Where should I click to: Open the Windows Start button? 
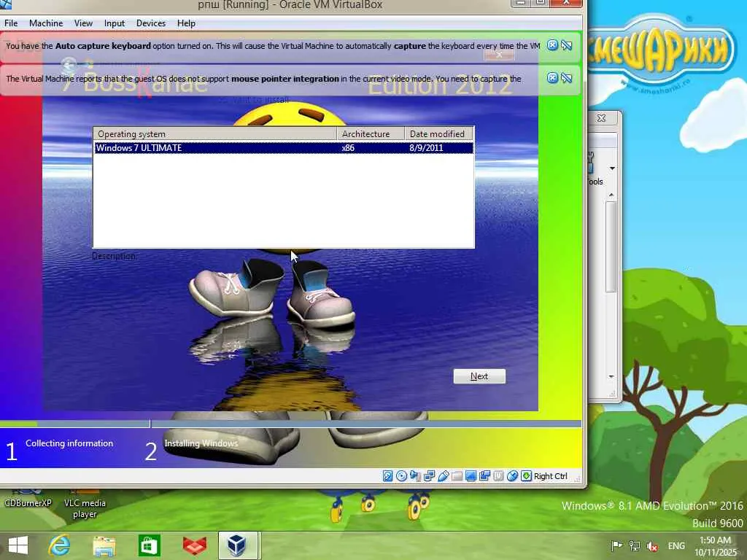(x=18, y=545)
